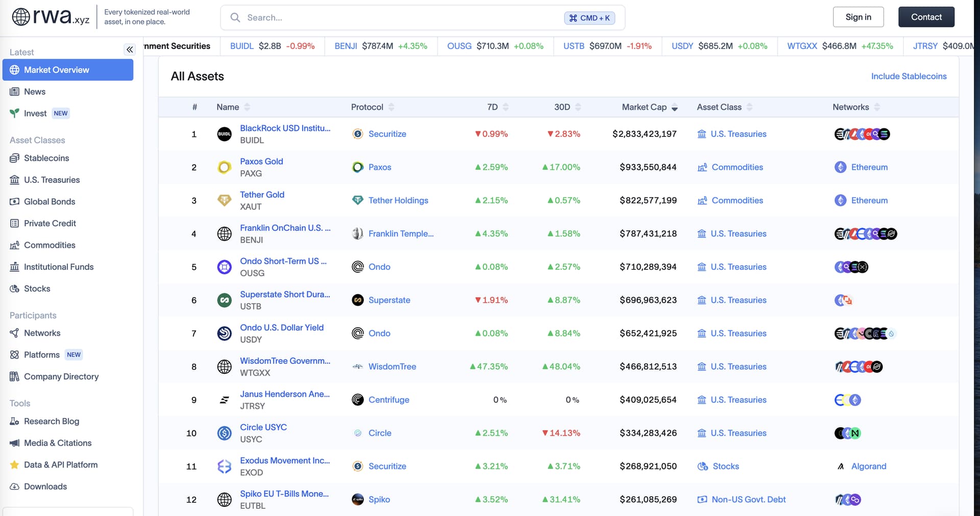This screenshot has height=516, width=980.
Task: Click the Ethereum network icon in PAXG row
Action: [x=840, y=167]
